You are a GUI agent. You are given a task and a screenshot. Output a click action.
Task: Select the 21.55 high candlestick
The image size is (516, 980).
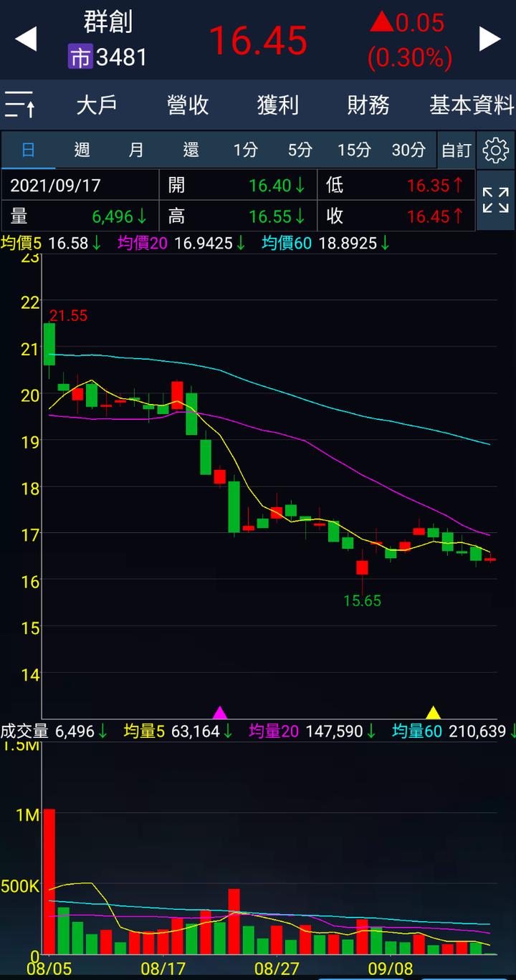coord(49,345)
